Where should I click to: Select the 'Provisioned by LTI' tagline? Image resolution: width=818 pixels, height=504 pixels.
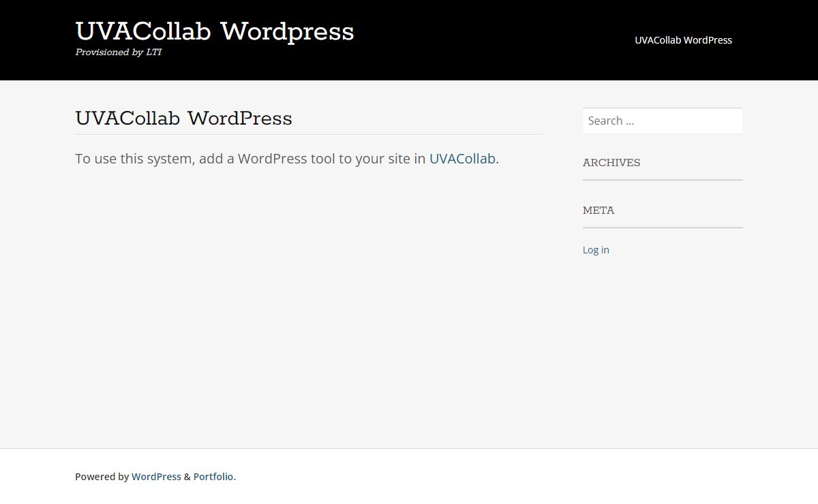(118, 52)
